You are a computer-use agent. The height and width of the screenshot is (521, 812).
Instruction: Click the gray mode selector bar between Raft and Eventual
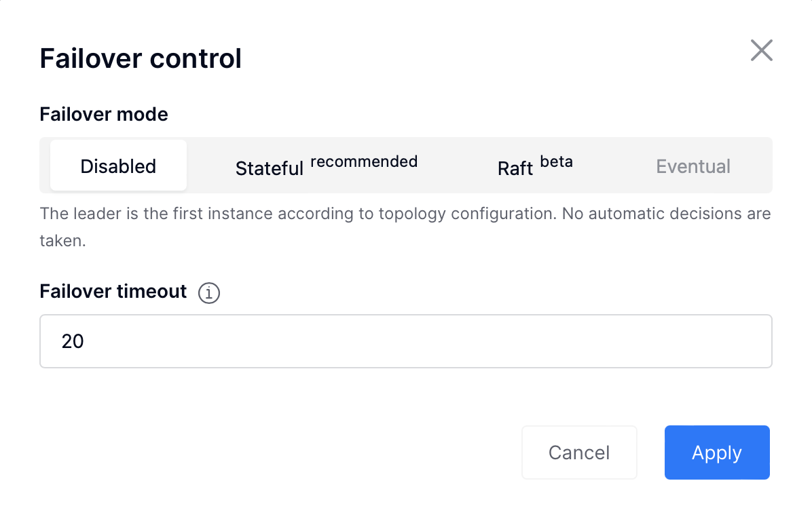(612, 166)
